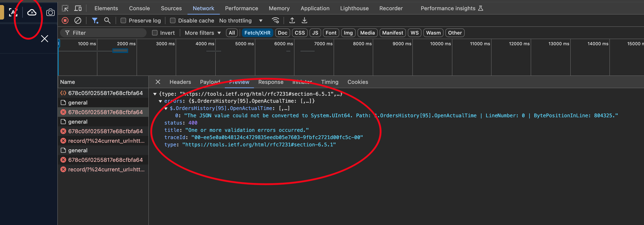Viewport: 644px width, 225px height.
Task: Click Performance insights flask icon
Action: coord(481,8)
